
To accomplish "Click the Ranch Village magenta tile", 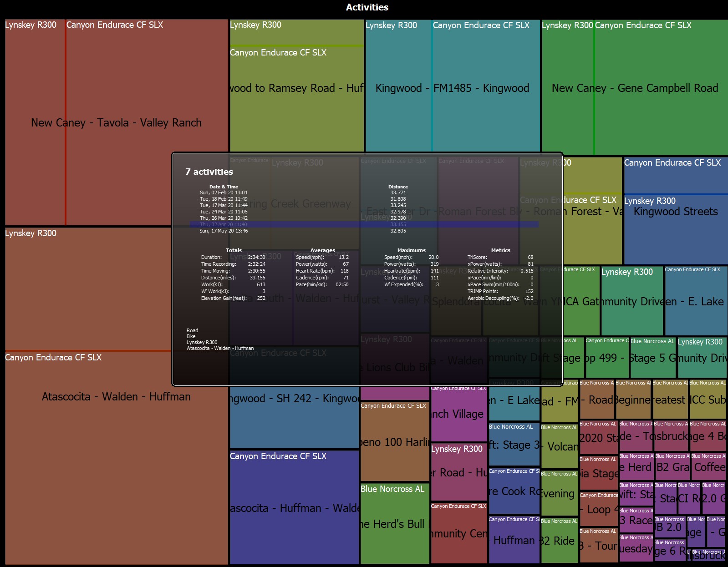I will point(459,414).
